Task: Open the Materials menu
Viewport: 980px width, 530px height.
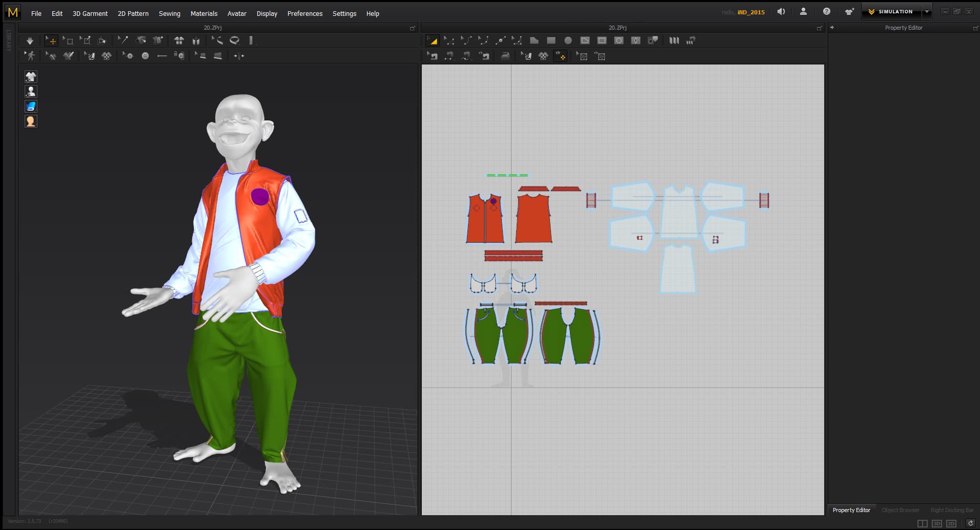Action: (x=204, y=14)
